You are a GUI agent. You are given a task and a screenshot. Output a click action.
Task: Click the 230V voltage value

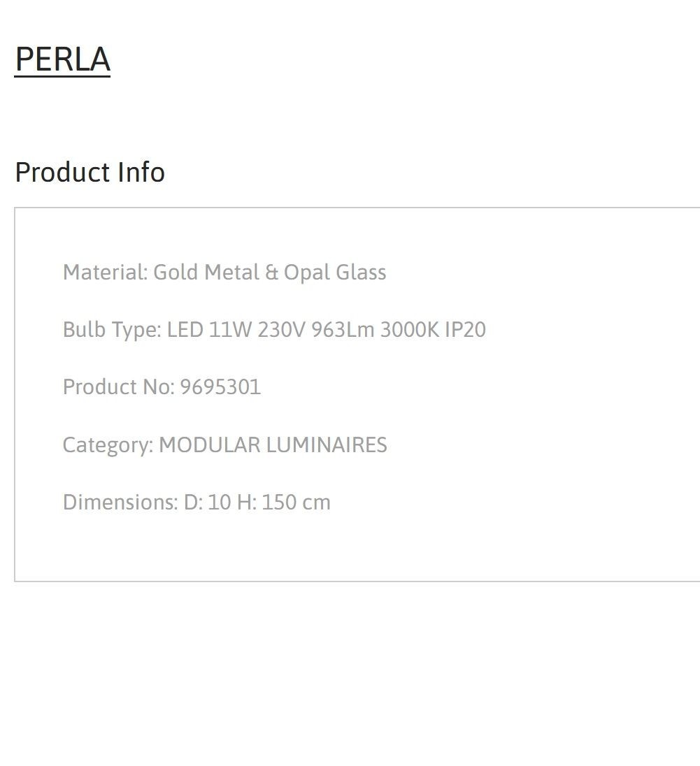(282, 330)
